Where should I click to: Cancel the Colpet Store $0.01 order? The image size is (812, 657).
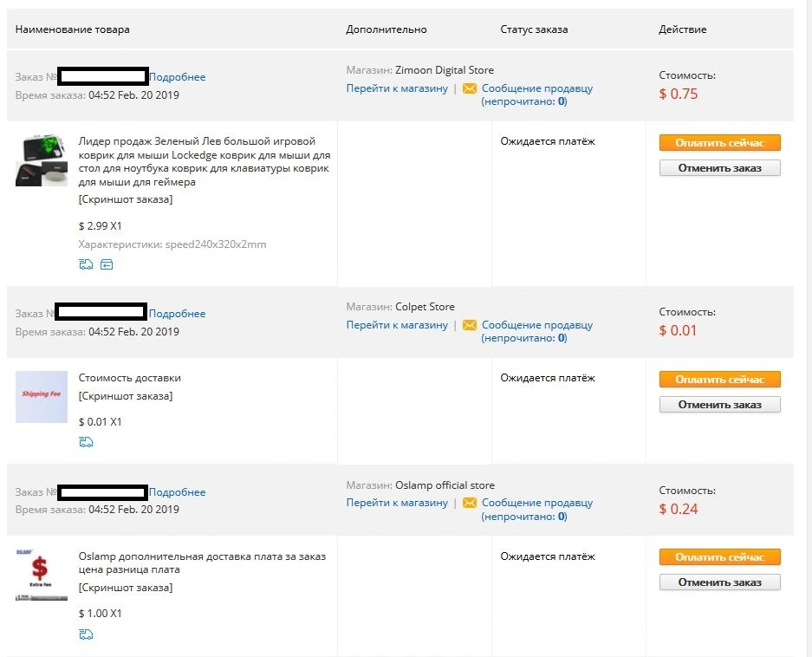pos(720,405)
